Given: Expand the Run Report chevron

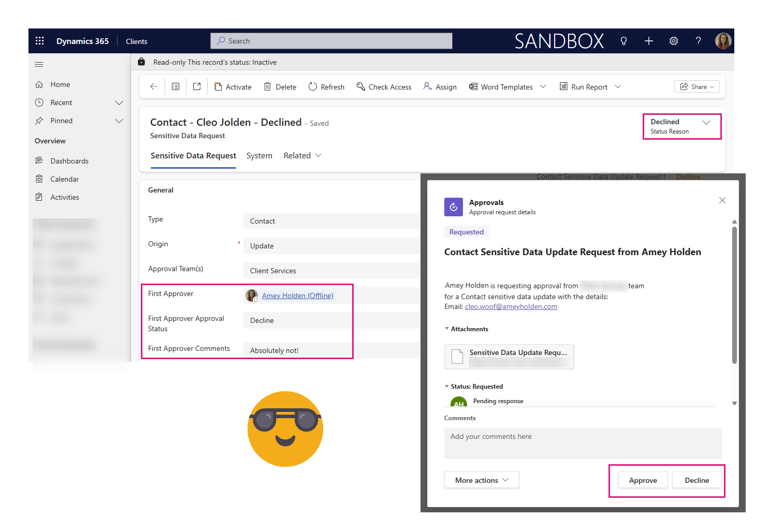Looking at the screenshot, I should pyautogui.click(x=618, y=86).
